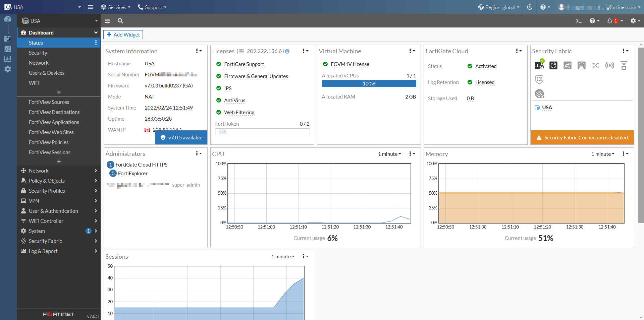Open the search in the FortiGate toolbar

[x=120, y=21]
